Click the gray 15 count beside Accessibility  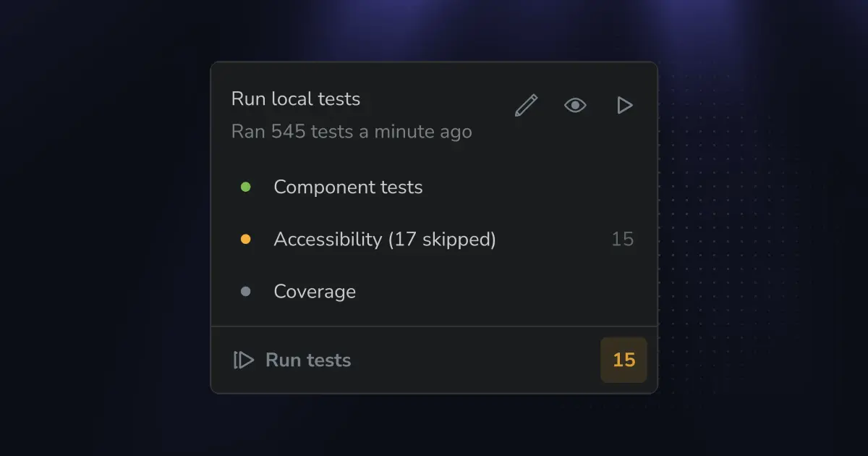click(623, 239)
